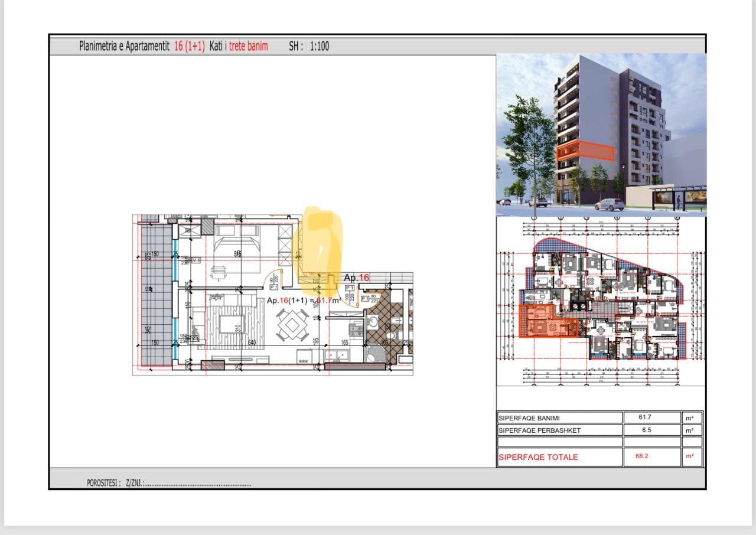Open the building exterior render image
This screenshot has width=756, height=535.
(x=601, y=135)
